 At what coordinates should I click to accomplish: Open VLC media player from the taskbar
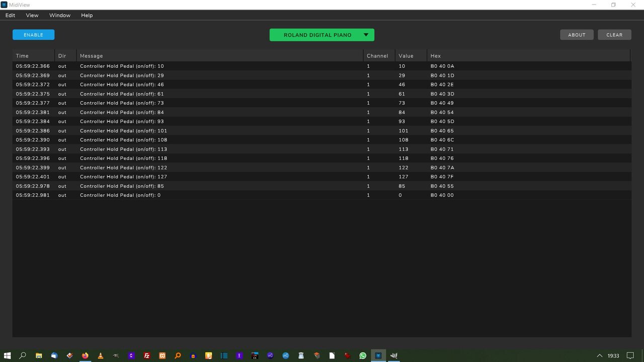point(101,355)
